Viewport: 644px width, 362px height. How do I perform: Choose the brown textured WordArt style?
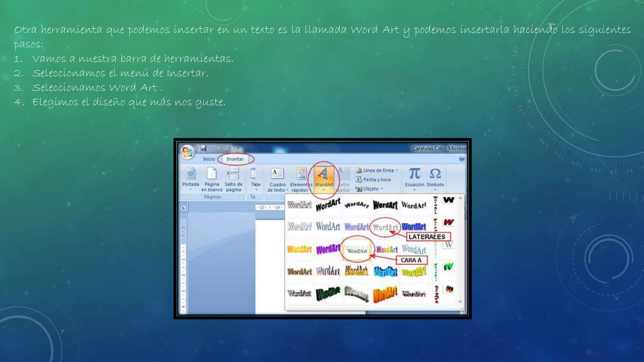pos(299,271)
